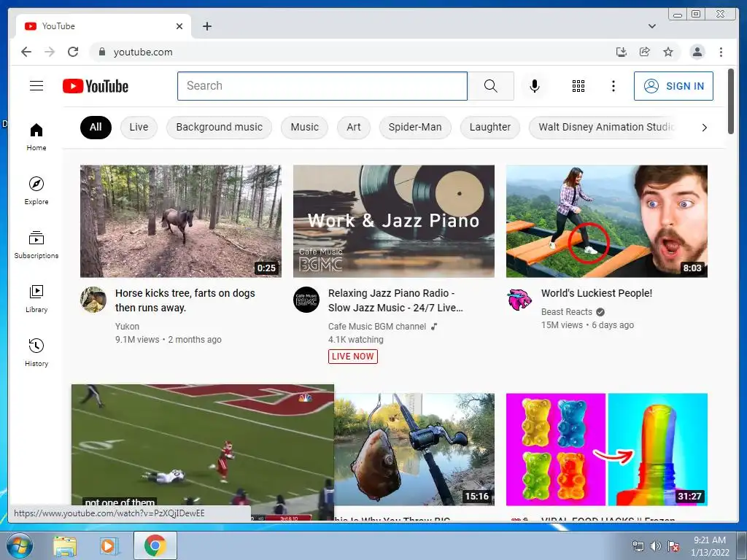Open the fishing reel video thumbnail
747x560 pixels.
414,449
